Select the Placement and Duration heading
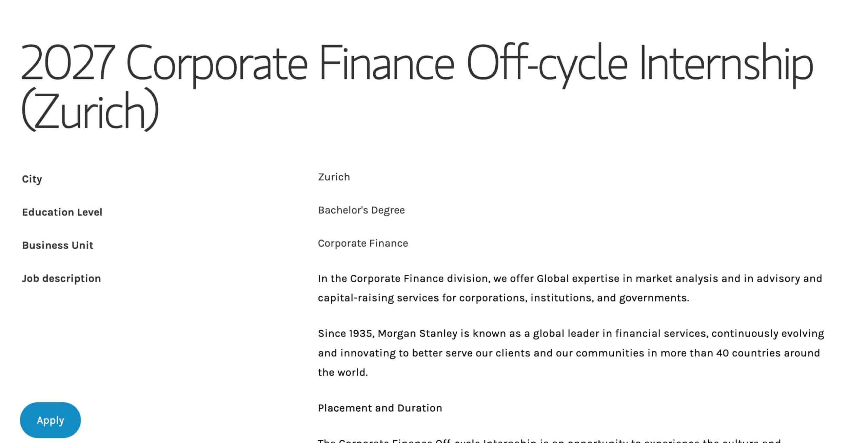This screenshot has height=443, width=868. (x=380, y=408)
